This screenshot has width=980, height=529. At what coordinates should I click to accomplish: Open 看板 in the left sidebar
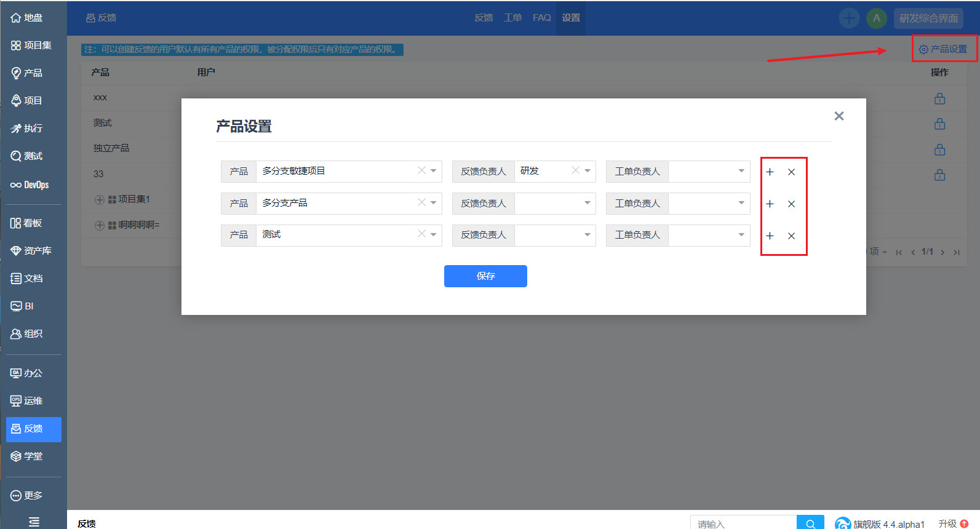[26, 223]
